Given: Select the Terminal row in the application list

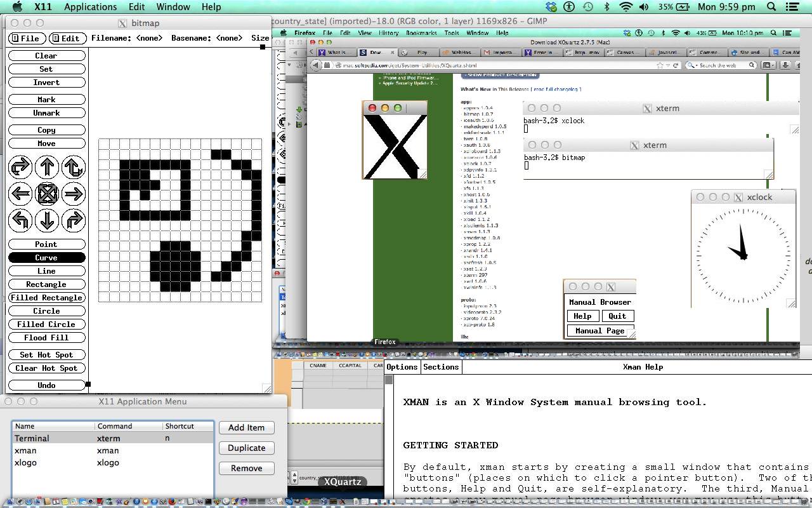Looking at the screenshot, I should click(x=113, y=438).
